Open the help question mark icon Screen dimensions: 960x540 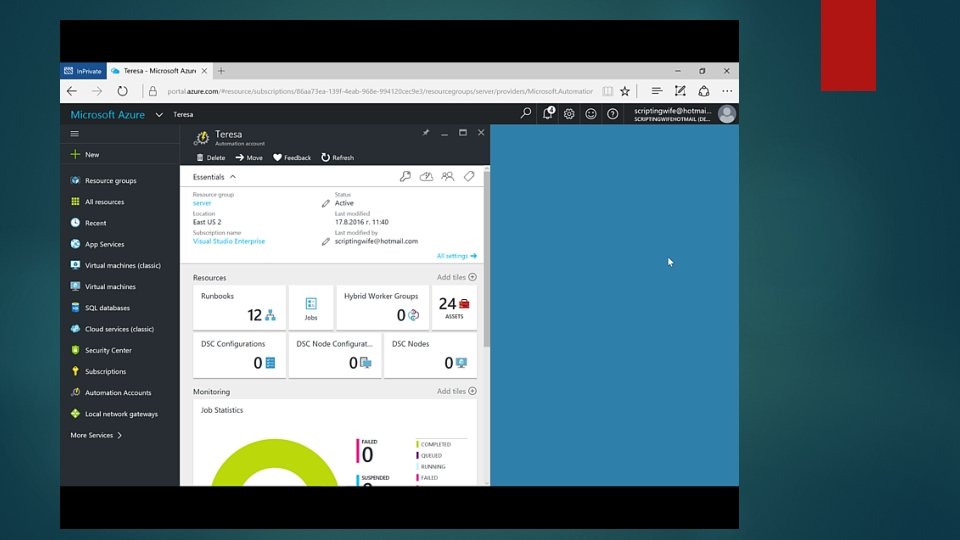coord(612,114)
